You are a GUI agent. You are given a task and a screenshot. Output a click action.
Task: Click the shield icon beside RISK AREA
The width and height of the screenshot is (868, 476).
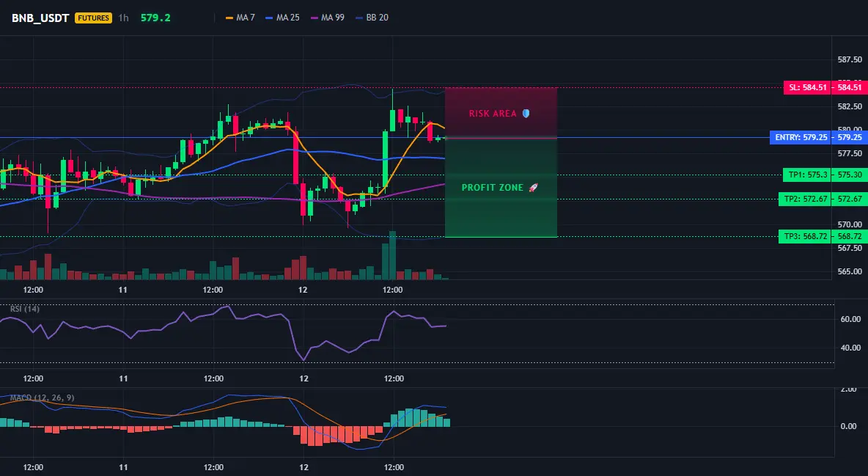tap(526, 114)
